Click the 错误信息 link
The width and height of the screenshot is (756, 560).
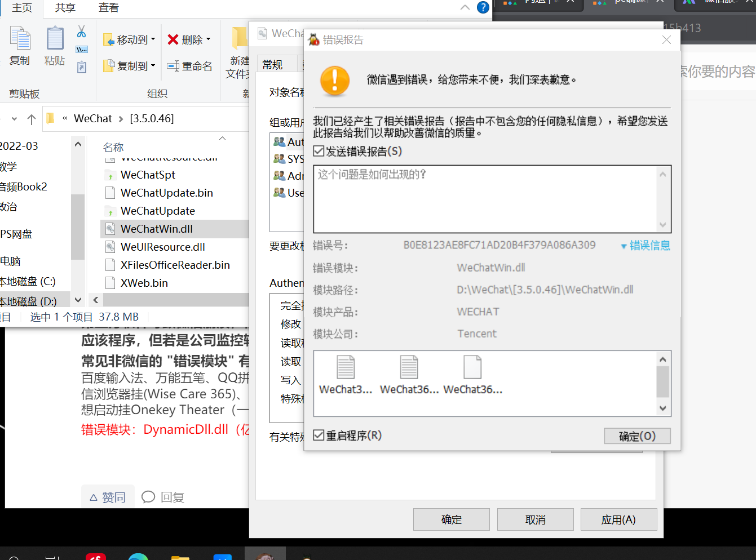tap(650, 246)
